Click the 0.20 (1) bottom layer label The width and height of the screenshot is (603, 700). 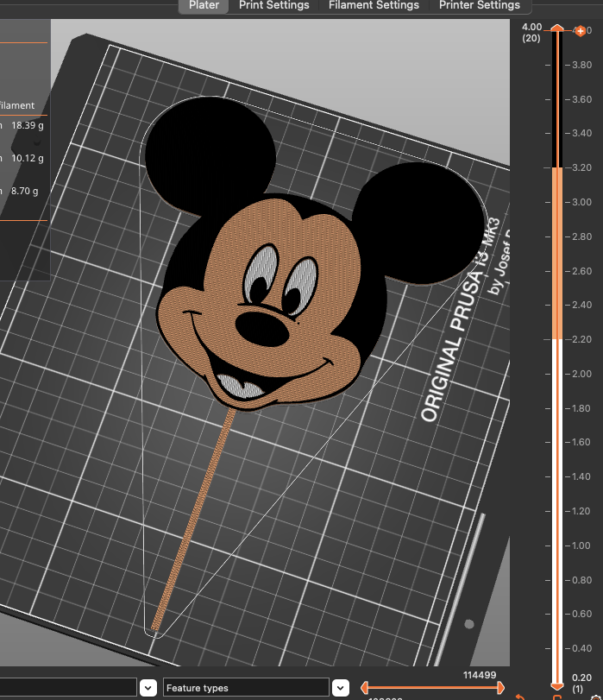(x=581, y=683)
